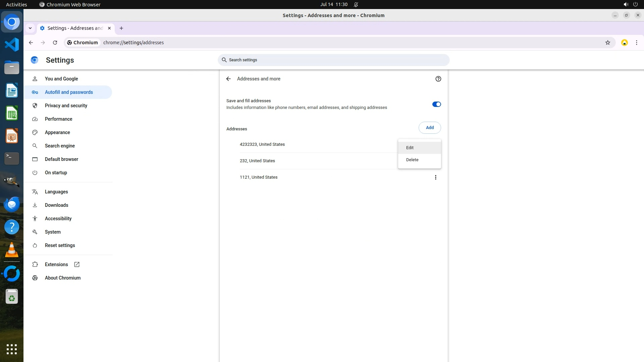Select Edit from the context menu
The height and width of the screenshot is (362, 644).
point(410,148)
